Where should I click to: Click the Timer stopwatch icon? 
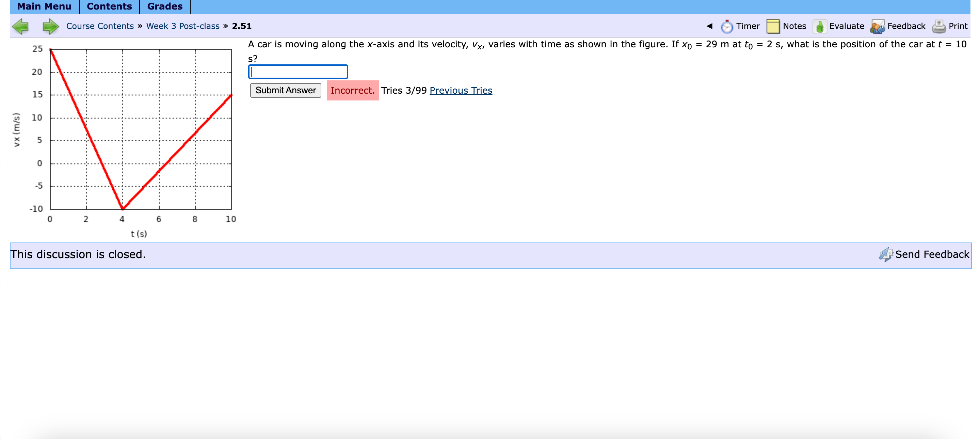727,26
